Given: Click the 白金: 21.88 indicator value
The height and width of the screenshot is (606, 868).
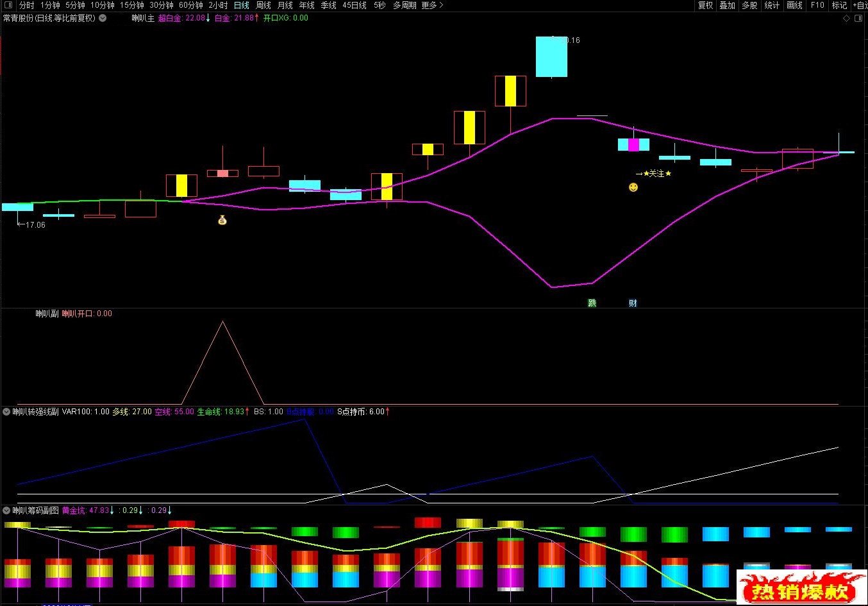Looking at the screenshot, I should point(237,18).
